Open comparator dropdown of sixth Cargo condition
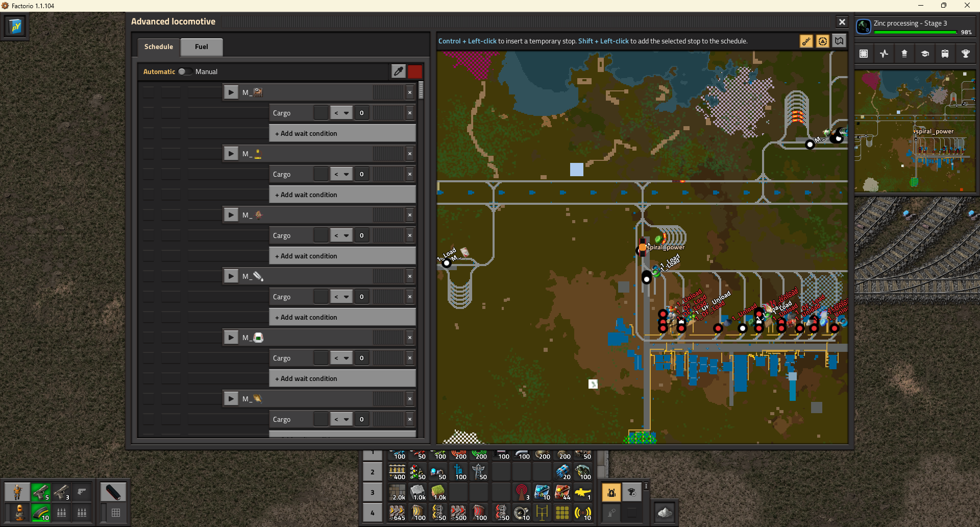The width and height of the screenshot is (980, 527). 341,419
